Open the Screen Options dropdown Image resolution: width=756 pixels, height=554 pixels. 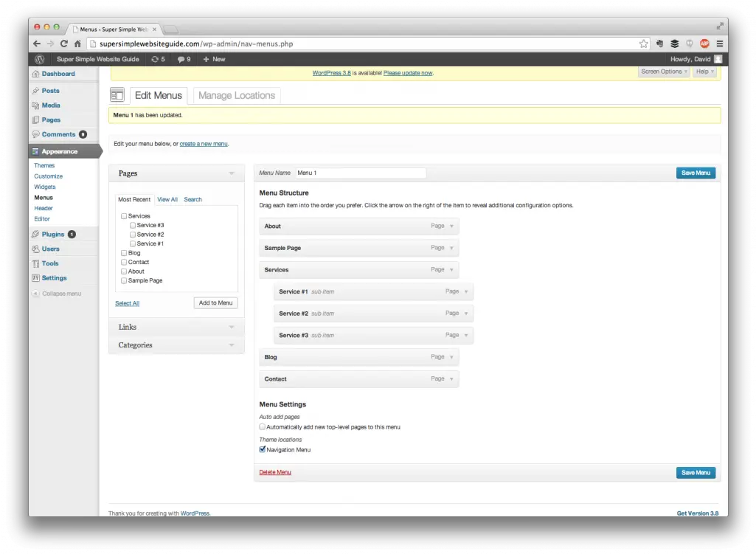[664, 72]
